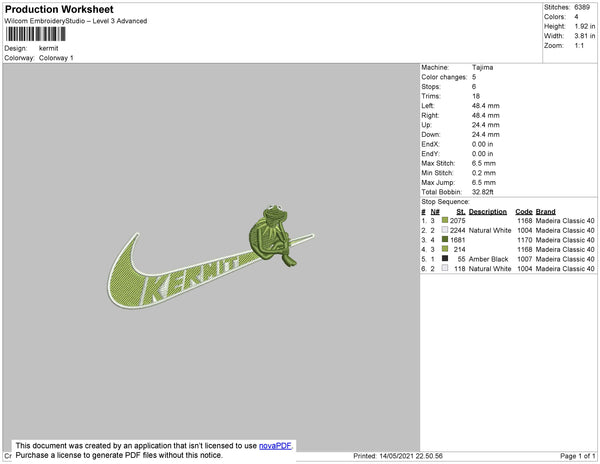The width and height of the screenshot is (600, 464).
Task: Click the Up value '24.4 mm'
Action: [486, 125]
